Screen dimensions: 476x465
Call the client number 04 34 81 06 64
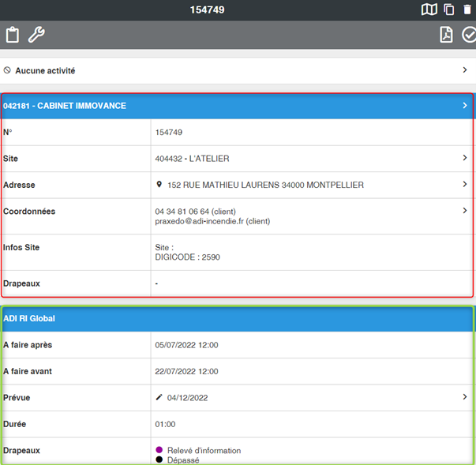coord(182,212)
